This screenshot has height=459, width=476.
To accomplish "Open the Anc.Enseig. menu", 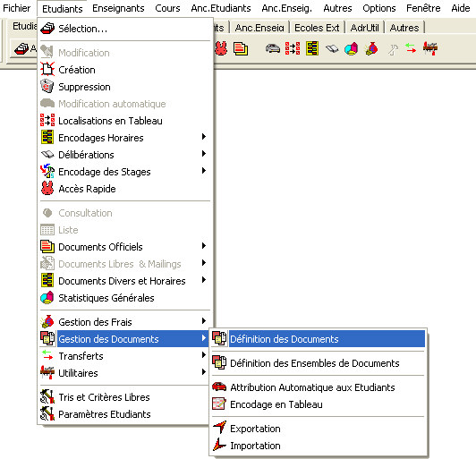I will pos(287,8).
